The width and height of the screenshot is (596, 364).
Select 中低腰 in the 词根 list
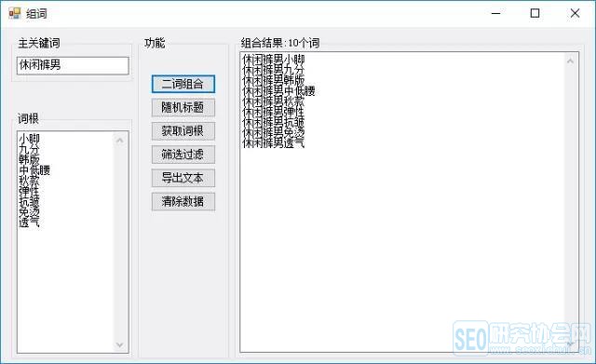(34, 169)
